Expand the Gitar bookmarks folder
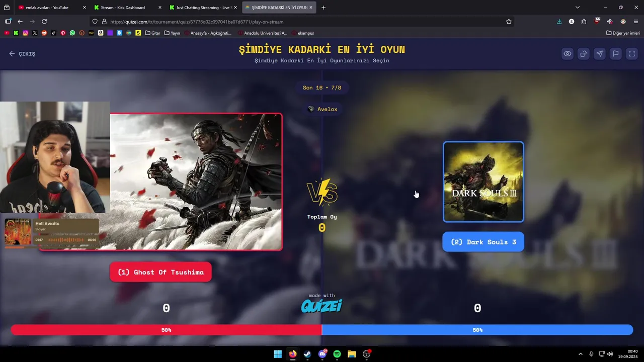The height and width of the screenshot is (362, 644). (x=152, y=33)
